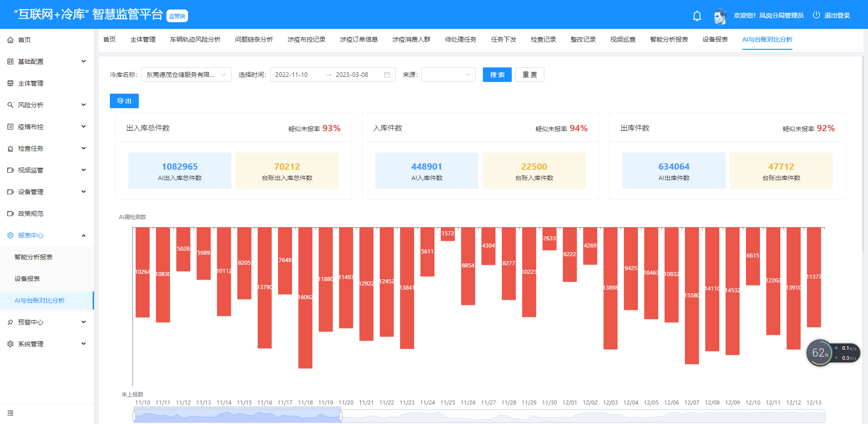This screenshot has width=868, height=424.
Task: Expand the 设备管理 menu chevron
Action: point(84,192)
